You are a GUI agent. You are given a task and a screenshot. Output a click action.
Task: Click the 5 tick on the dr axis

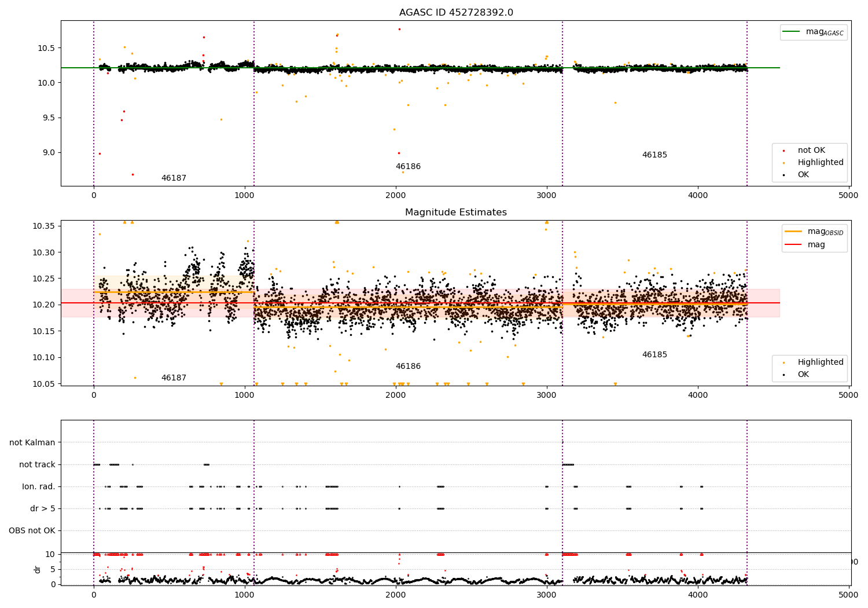[x=53, y=569]
